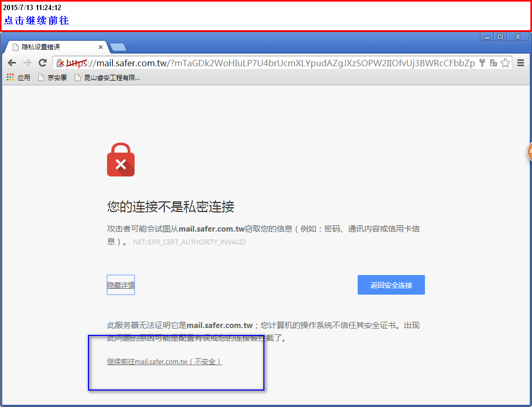
Task: Click the saved password key icon
Action: [482, 63]
